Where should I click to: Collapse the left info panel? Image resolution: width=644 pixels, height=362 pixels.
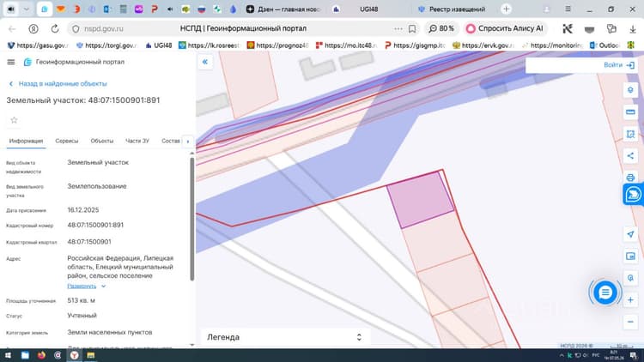pyautogui.click(x=205, y=62)
